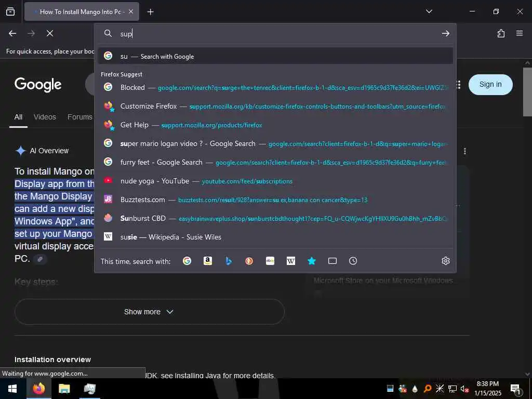Screen dimensions: 532x399
Task: Click the network tray icon
Action: [x=453, y=389]
